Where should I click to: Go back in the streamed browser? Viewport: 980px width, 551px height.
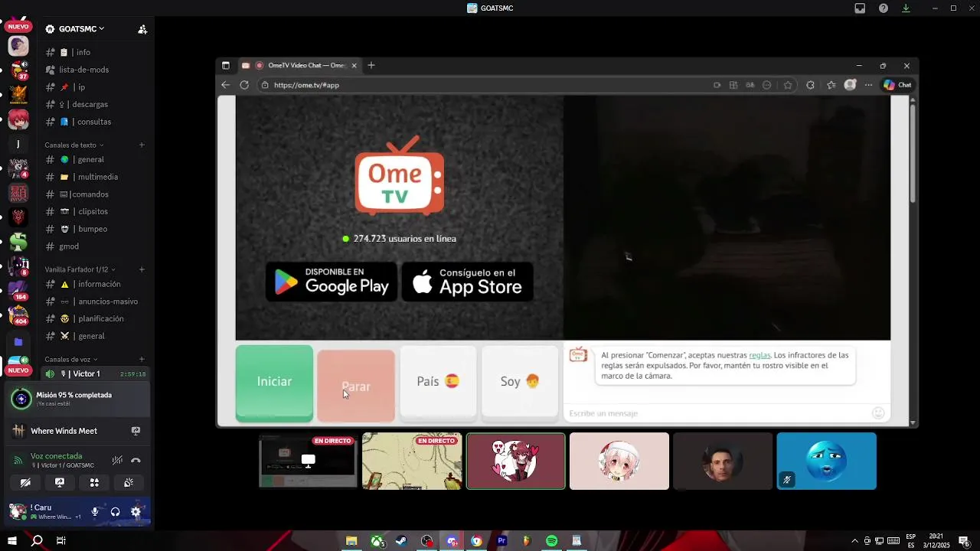pyautogui.click(x=225, y=85)
